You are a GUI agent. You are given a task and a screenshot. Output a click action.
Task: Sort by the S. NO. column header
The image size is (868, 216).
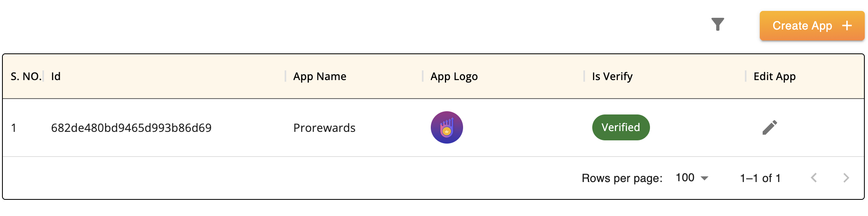click(26, 76)
